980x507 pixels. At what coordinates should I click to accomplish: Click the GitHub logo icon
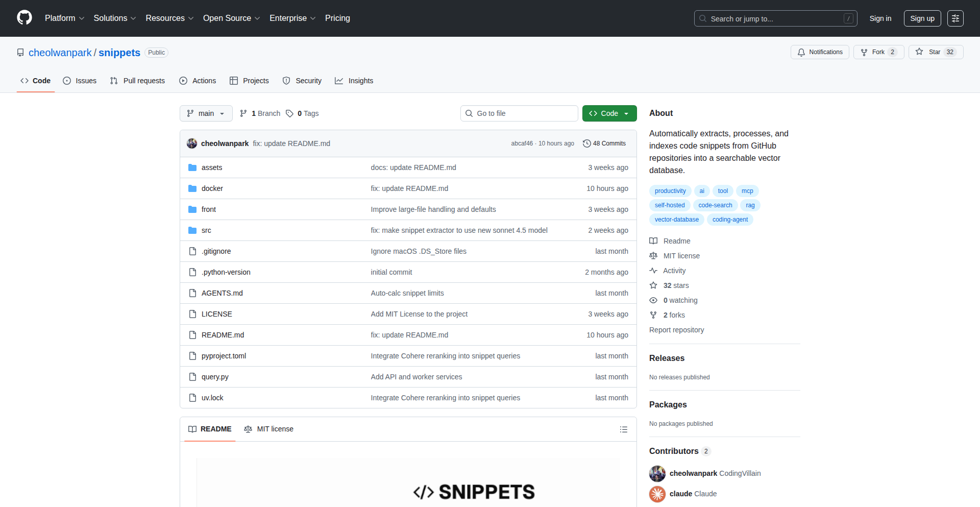[24, 18]
